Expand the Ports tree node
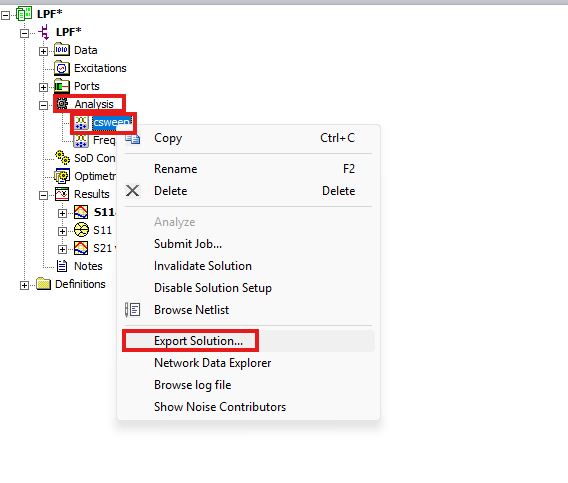Screen dimensions: 568x483 coord(43,87)
